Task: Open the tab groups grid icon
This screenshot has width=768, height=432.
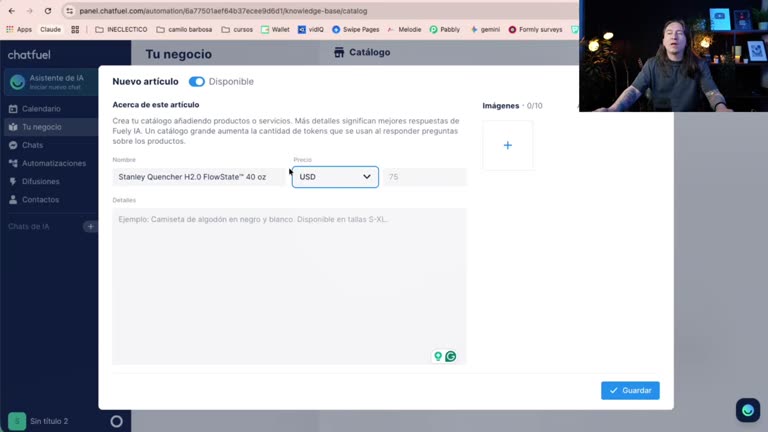Action: 75,29
